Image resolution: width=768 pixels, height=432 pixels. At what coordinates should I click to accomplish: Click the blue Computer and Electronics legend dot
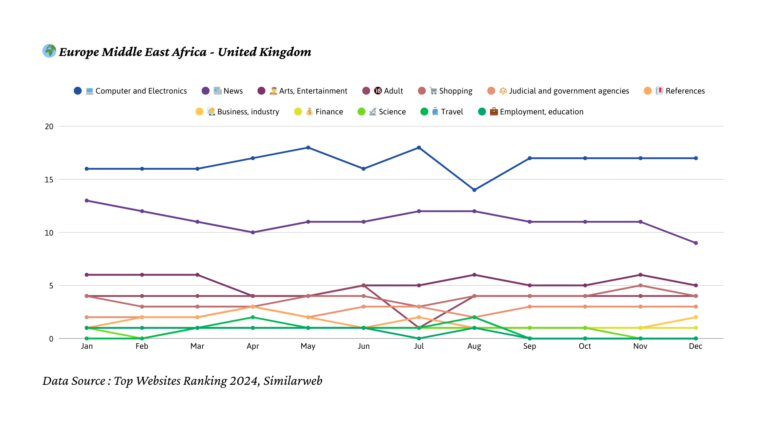tap(77, 91)
